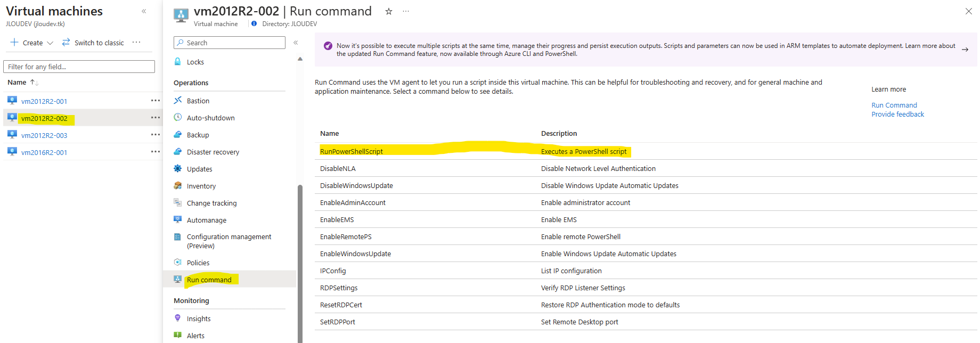Open the banner's Learn more arrow
This screenshot has width=980, height=343.
point(965,50)
